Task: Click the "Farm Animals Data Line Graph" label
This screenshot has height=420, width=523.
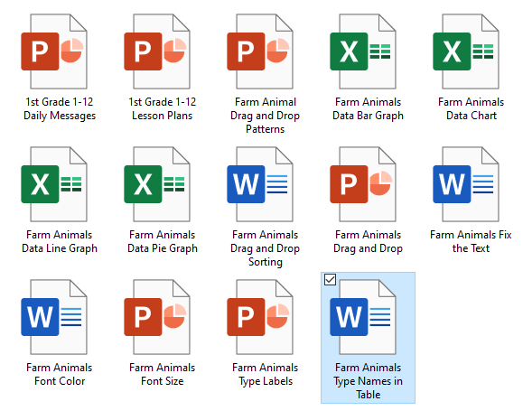Action: [60, 241]
